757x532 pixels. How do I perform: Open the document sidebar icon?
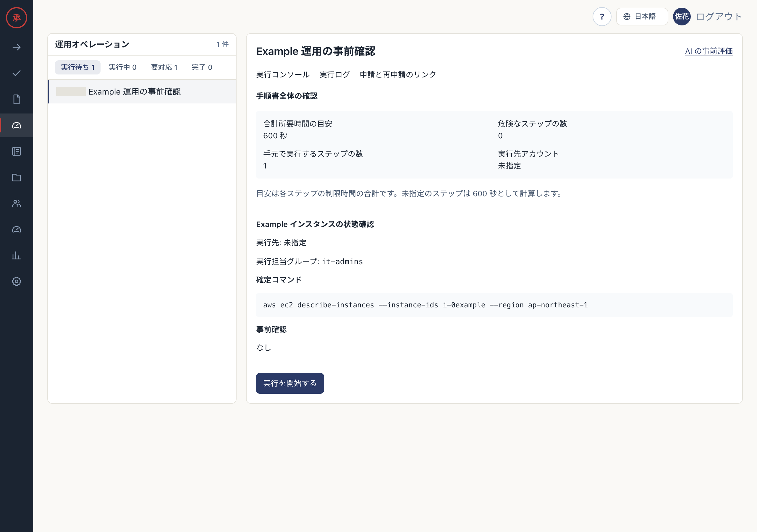[x=17, y=99]
